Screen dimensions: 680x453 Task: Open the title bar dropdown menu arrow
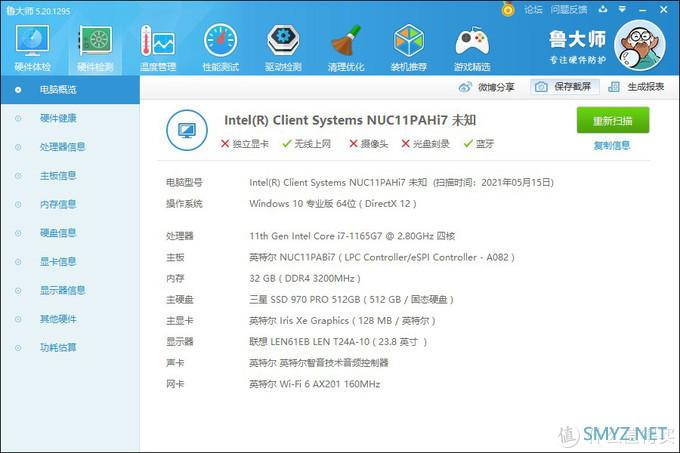point(622,9)
